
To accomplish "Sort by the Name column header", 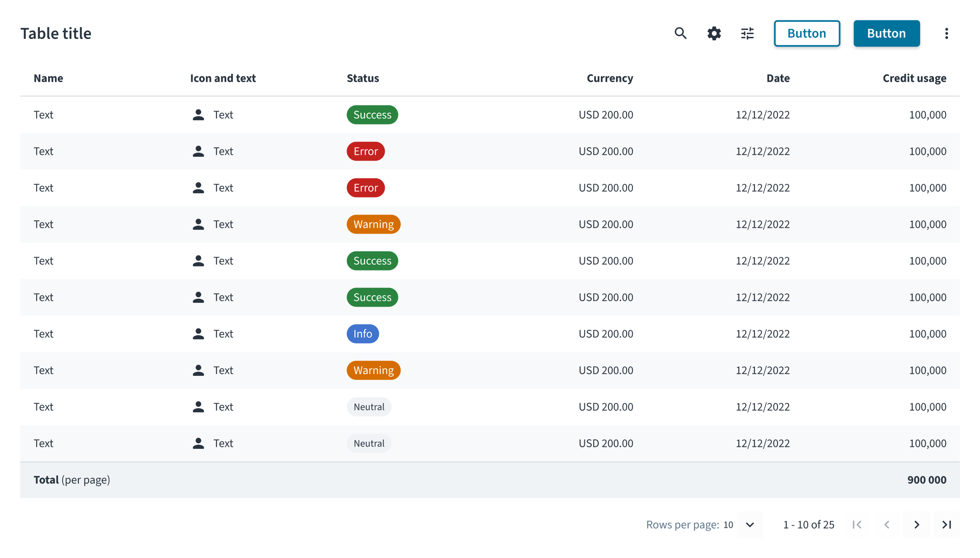I will pos(49,78).
